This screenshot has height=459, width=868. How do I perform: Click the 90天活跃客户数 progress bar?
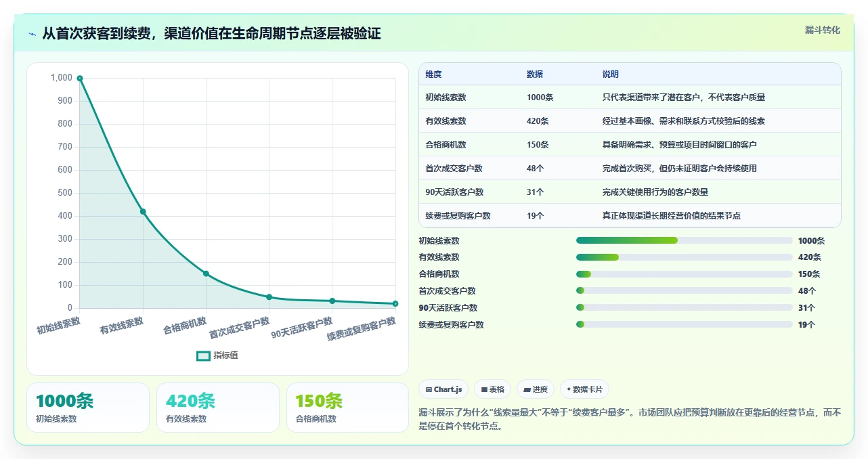click(x=684, y=308)
